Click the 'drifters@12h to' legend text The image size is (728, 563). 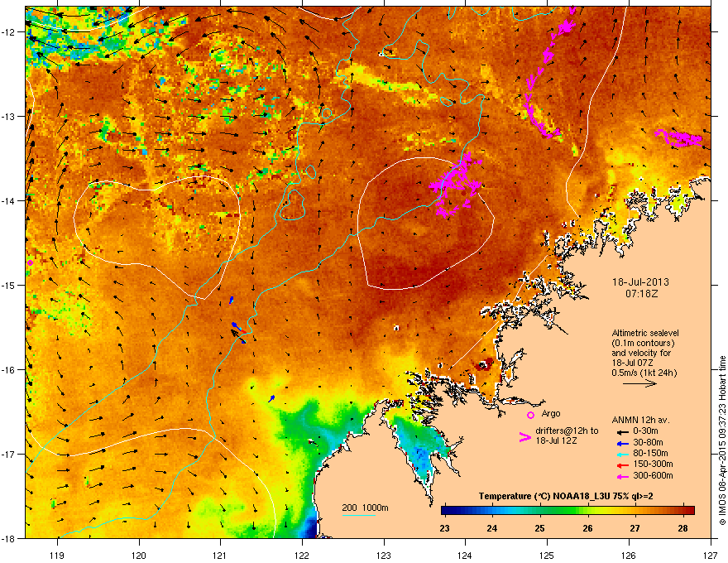pyautogui.click(x=567, y=431)
